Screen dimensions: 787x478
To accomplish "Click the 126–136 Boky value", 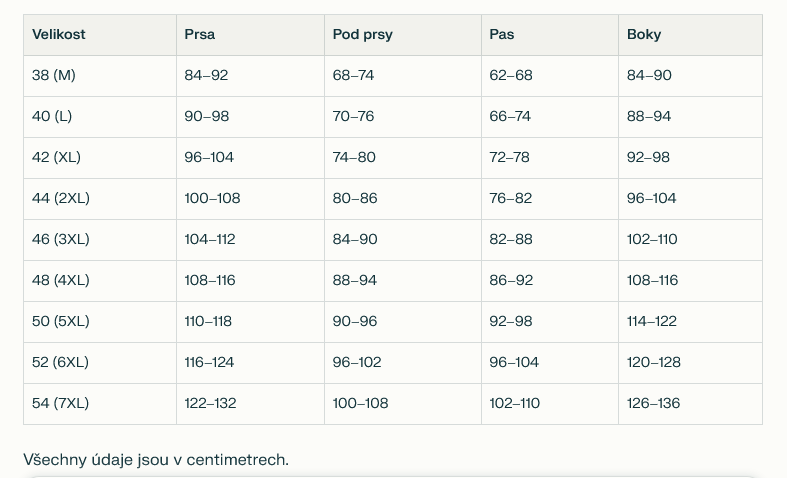I will (653, 403).
